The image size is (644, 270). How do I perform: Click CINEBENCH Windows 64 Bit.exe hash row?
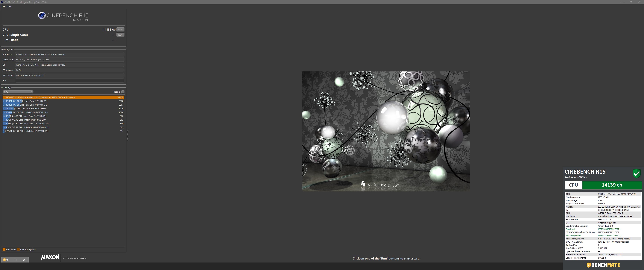[x=603, y=232]
